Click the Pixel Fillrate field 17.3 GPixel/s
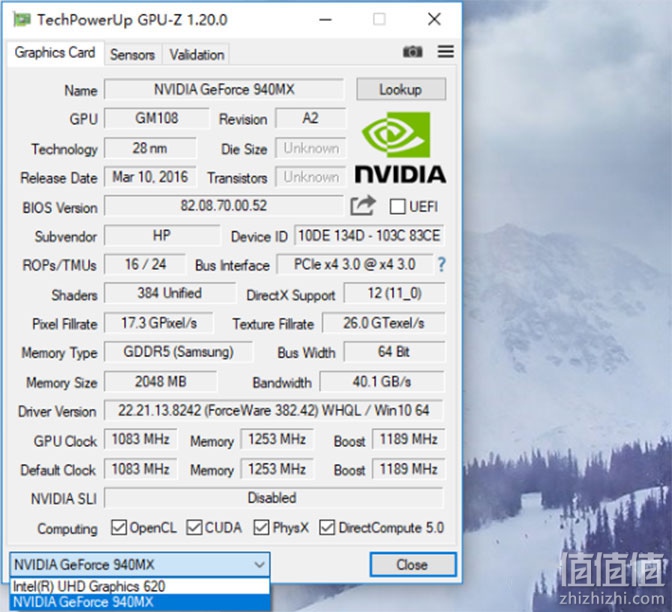The width and height of the screenshot is (672, 612). point(159,323)
